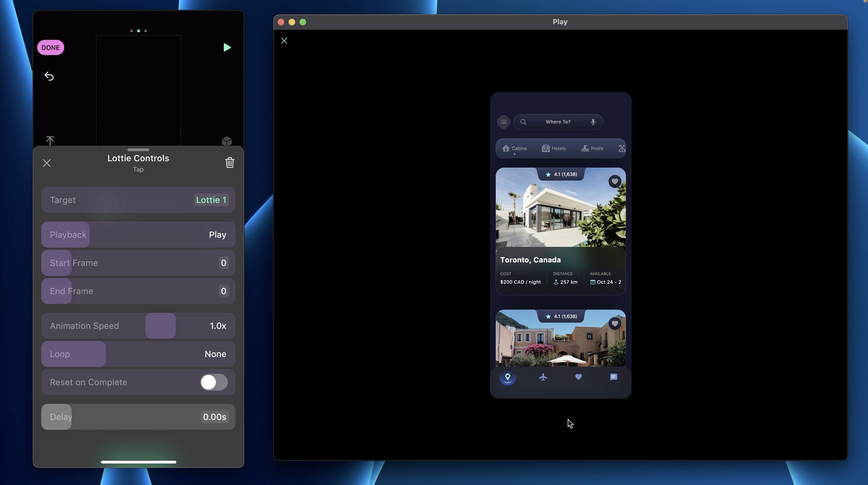The image size is (868, 485).
Task: Adjust the Animation Speed slider handle
Action: 160,326
